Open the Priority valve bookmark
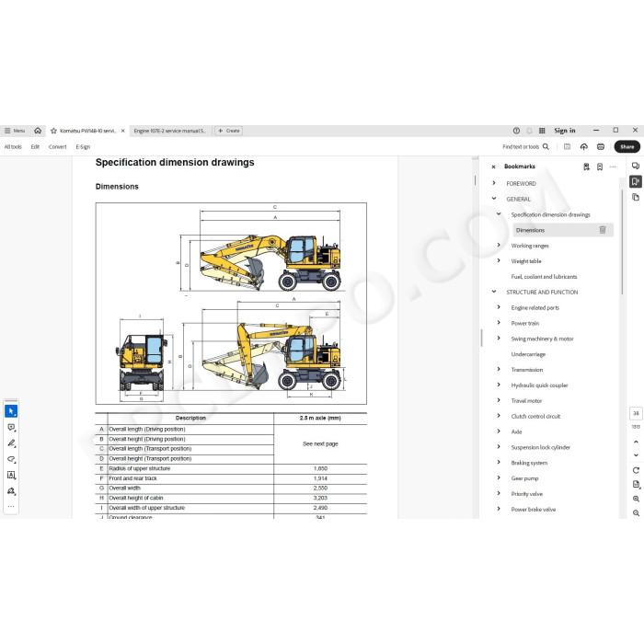The width and height of the screenshot is (644, 644). coord(526,494)
